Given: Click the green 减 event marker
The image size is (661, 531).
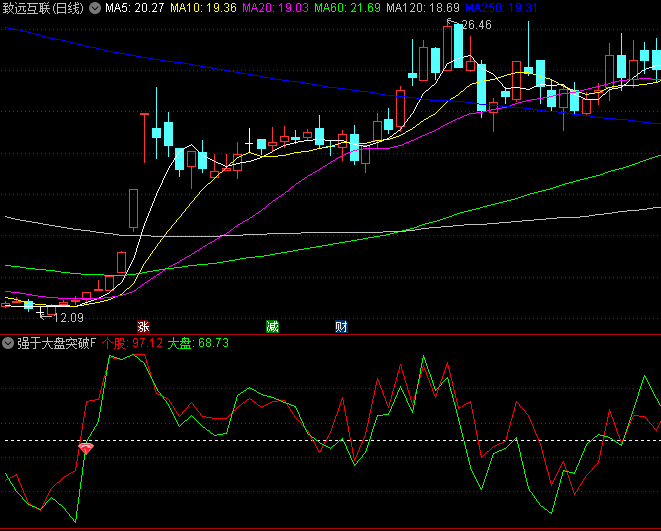Looking at the screenshot, I should [272, 327].
